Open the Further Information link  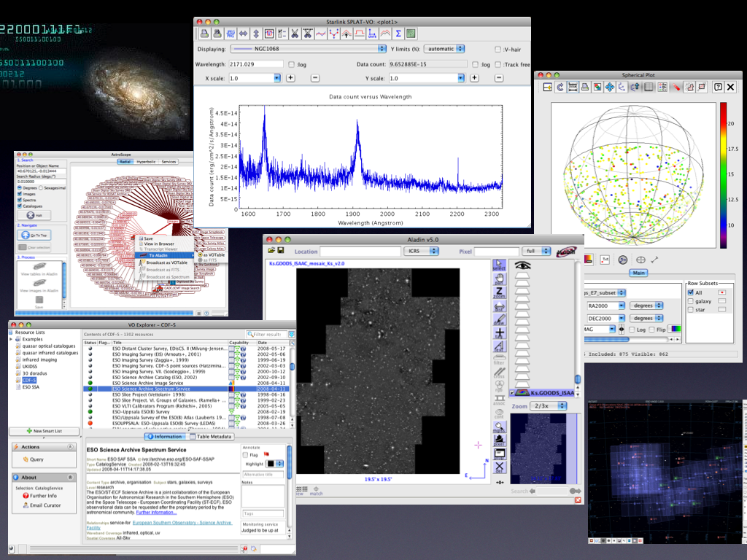pyautogui.click(x=156, y=512)
